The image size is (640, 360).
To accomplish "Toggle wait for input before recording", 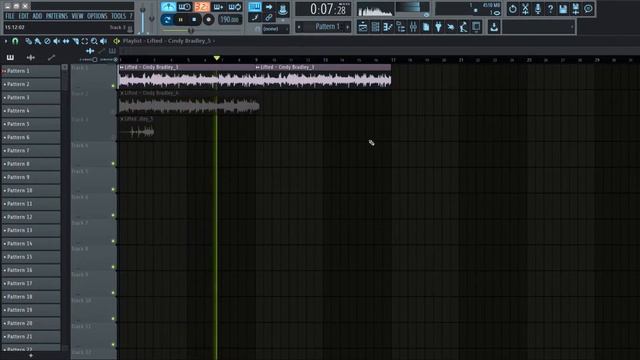I will point(184,7).
